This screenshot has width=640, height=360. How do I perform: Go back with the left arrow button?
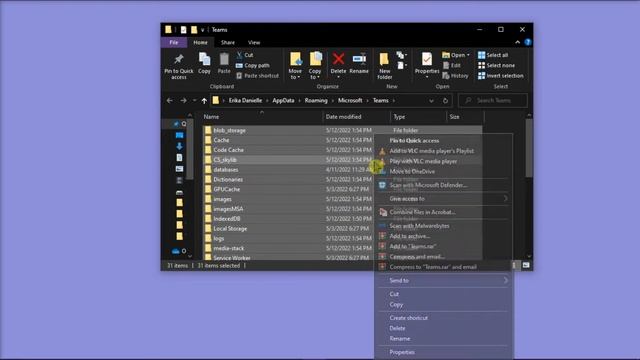click(x=170, y=100)
